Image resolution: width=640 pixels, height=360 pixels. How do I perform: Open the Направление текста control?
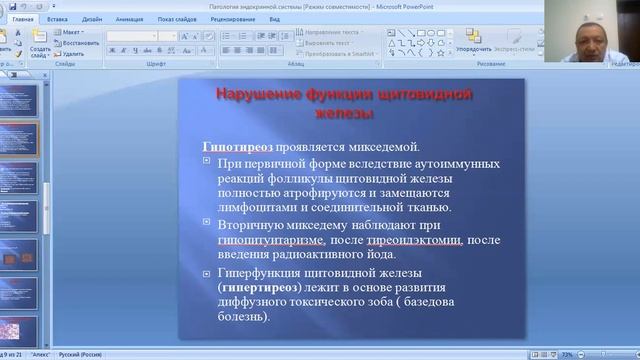[x=330, y=32]
